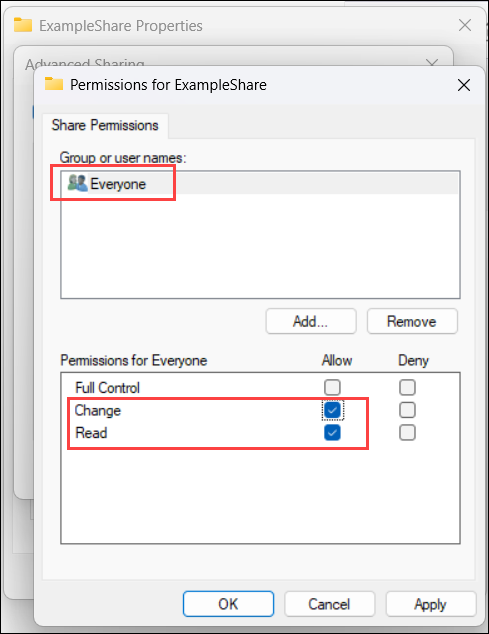This screenshot has width=489, height=634.
Task: Click the Full Control permission label
Action: 108,388
